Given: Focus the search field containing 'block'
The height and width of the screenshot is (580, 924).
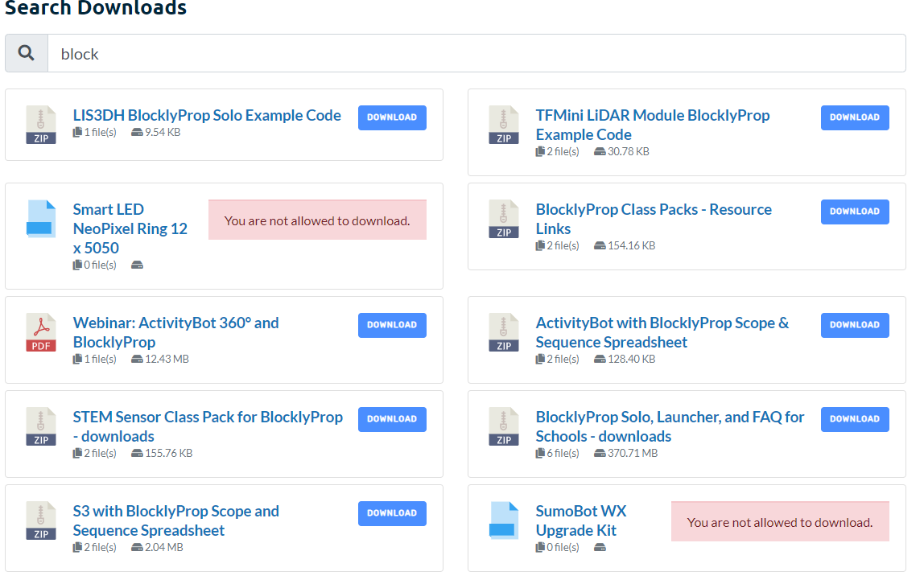Looking at the screenshot, I should coord(476,54).
